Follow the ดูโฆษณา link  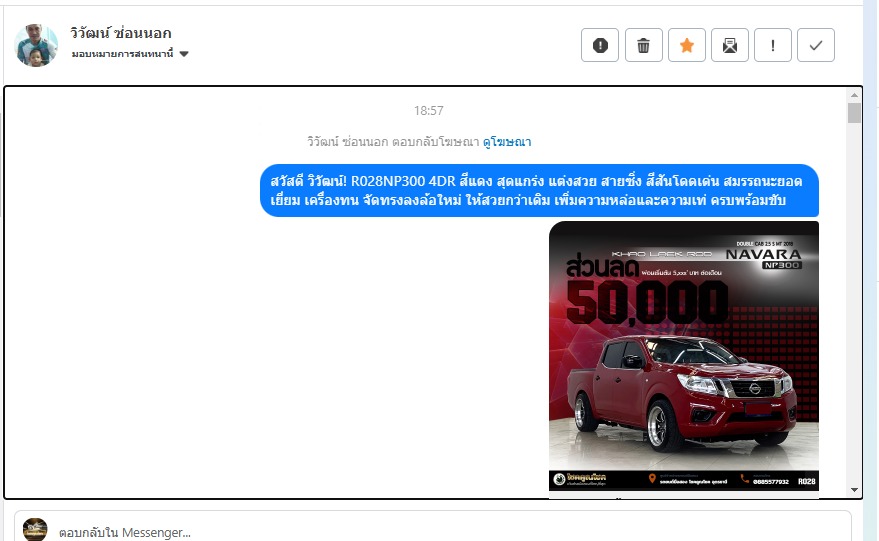click(x=507, y=142)
